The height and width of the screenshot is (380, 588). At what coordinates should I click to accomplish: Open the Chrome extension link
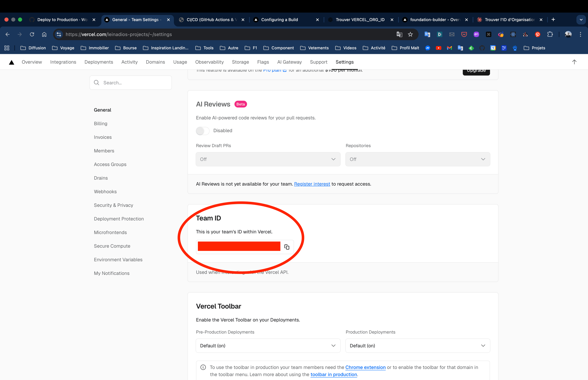click(365, 367)
